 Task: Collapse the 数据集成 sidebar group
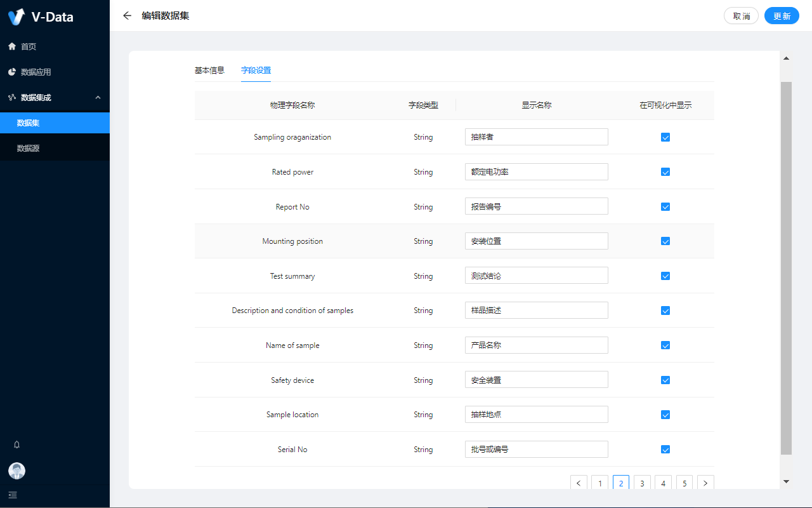coord(98,97)
